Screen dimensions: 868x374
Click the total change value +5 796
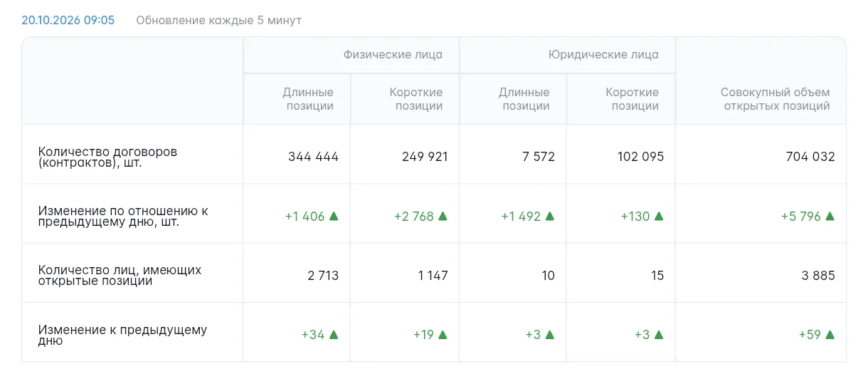point(800,216)
